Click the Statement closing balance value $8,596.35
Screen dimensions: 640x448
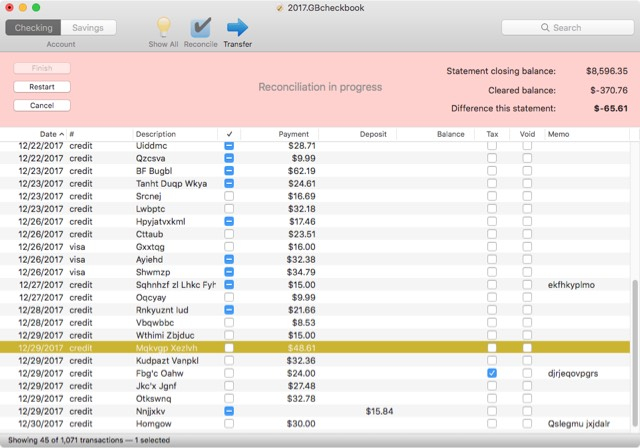pos(607,71)
